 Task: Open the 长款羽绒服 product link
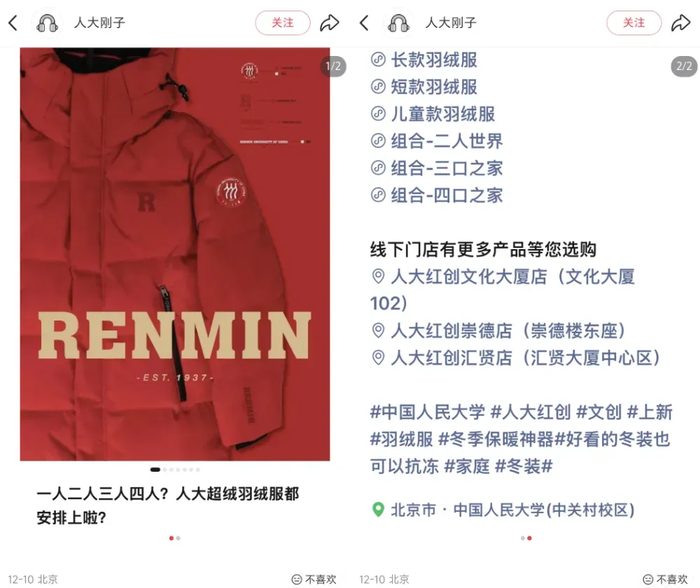[x=424, y=59]
